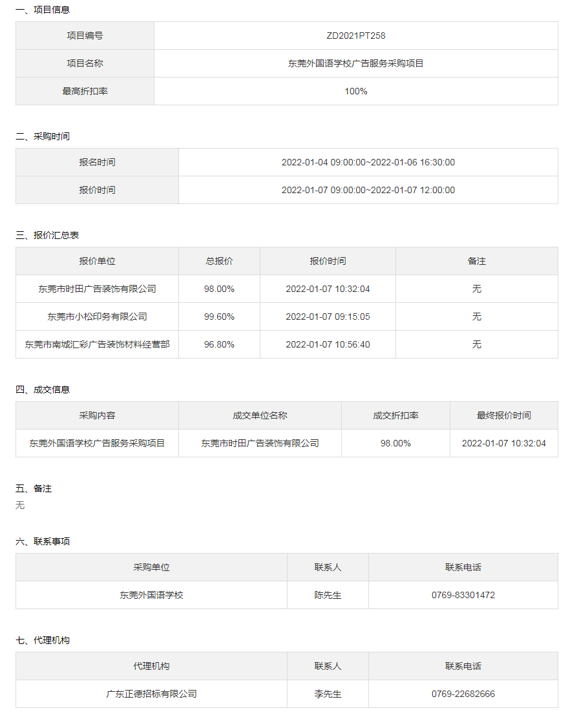Select the 99.60% quotation value
Screen dimensions: 568x728
219,317
